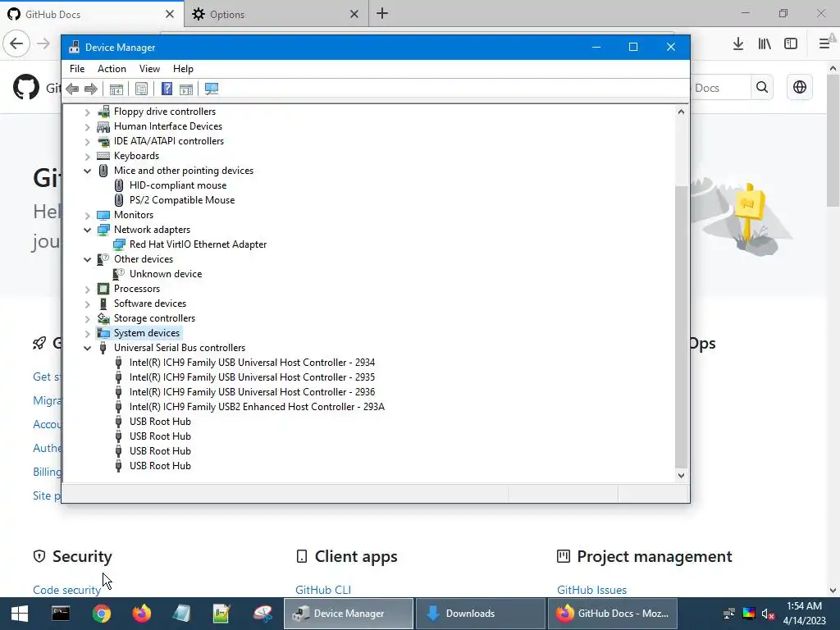
Task: Launch Chrome from the taskbar
Action: coord(101,614)
